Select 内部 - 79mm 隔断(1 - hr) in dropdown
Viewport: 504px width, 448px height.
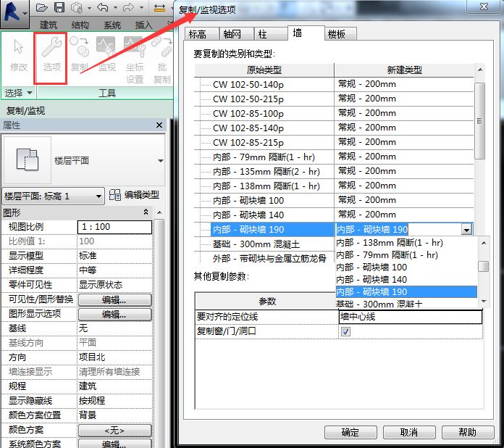[x=406, y=255]
